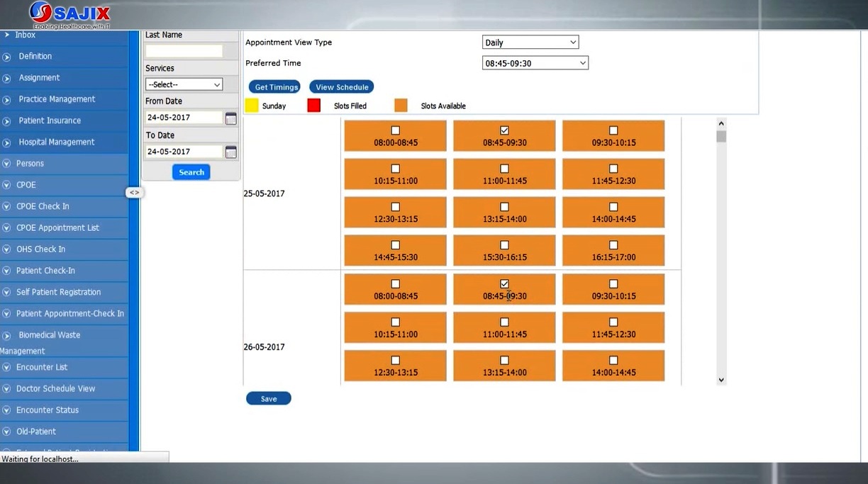Click the Last Name input field
Viewport: 868px width, 484px height.
point(184,51)
